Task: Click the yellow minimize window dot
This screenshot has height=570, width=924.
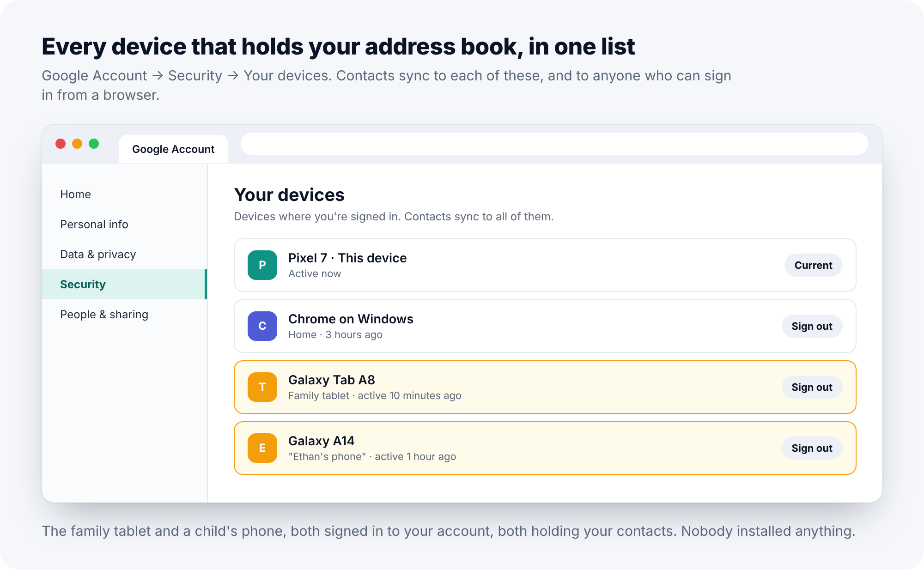Action: (77, 144)
